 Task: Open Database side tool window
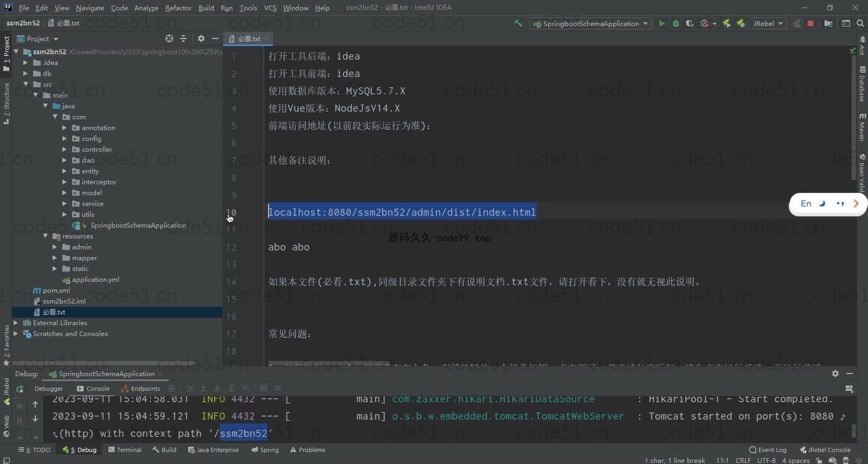click(862, 84)
